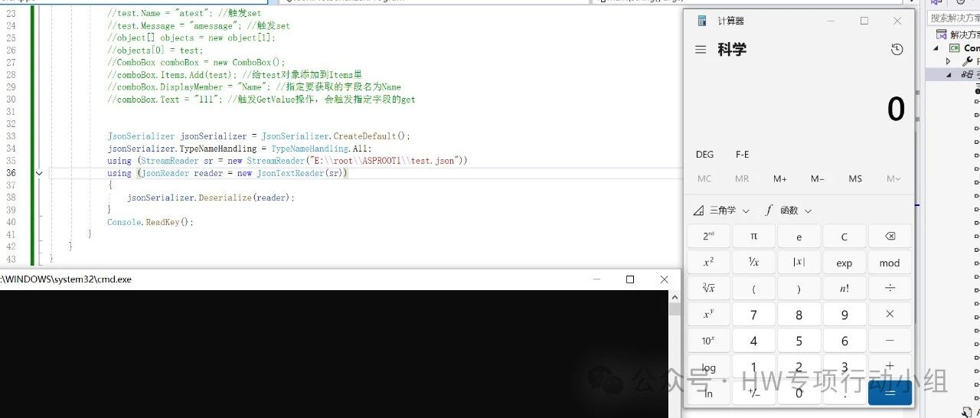Toggle the DEG angle unit in Calculator
This screenshot has height=418, width=980.
point(704,154)
